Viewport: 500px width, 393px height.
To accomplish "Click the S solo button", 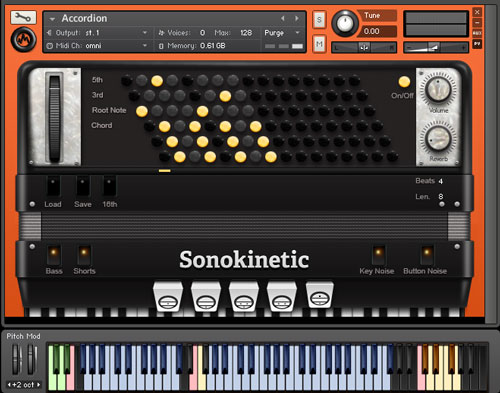I will tap(319, 20).
